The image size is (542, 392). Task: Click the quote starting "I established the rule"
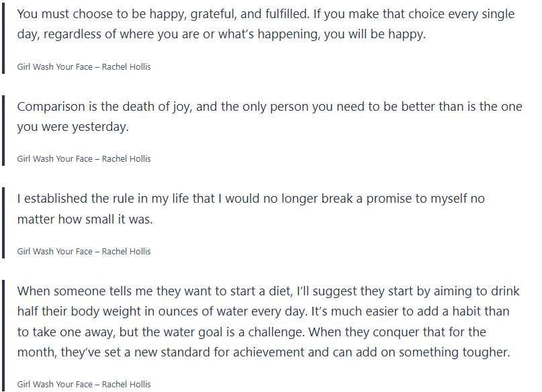click(251, 209)
